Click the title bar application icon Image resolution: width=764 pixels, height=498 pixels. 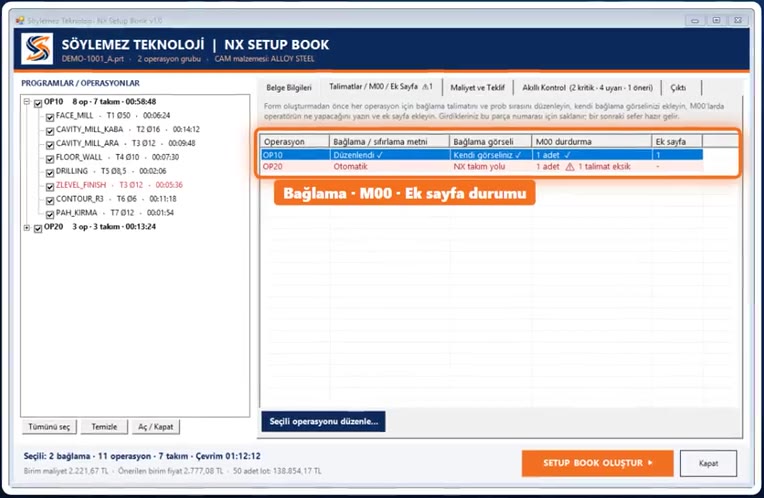[20, 20]
